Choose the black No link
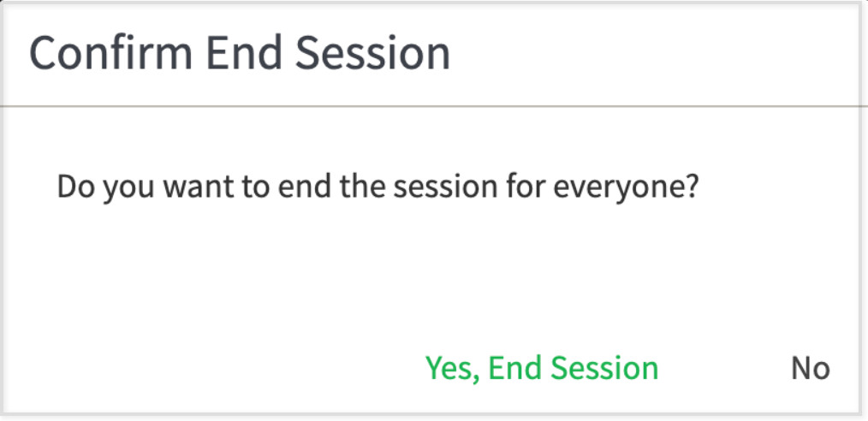The image size is (868, 421). 811,369
